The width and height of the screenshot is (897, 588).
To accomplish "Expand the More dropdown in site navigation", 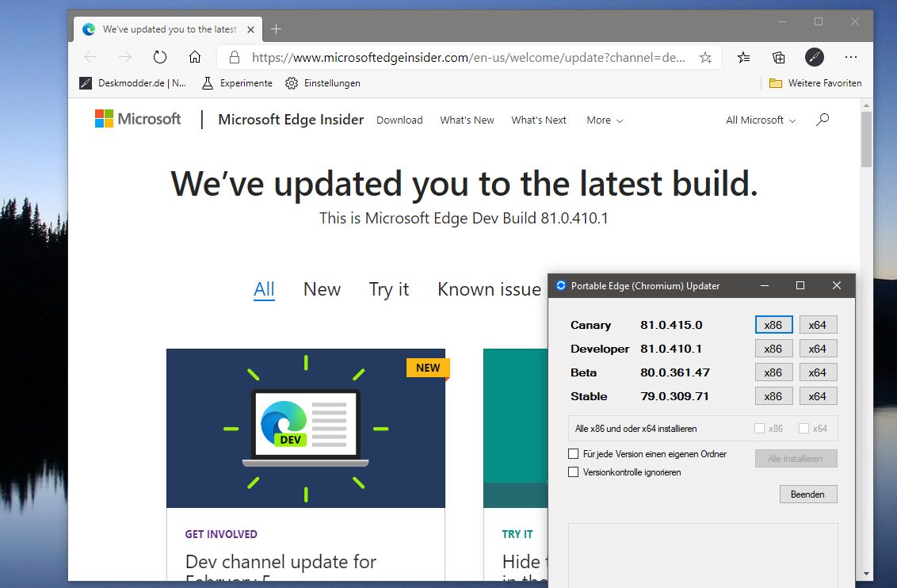I will (605, 120).
